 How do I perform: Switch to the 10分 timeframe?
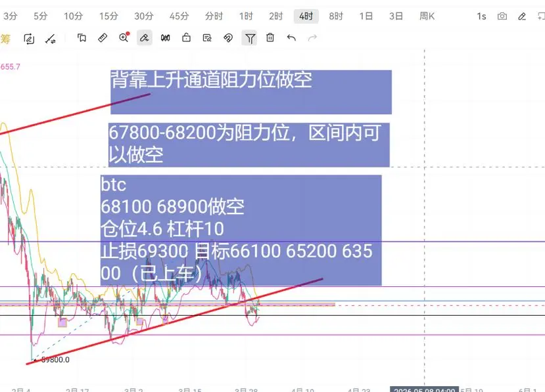[x=74, y=16]
